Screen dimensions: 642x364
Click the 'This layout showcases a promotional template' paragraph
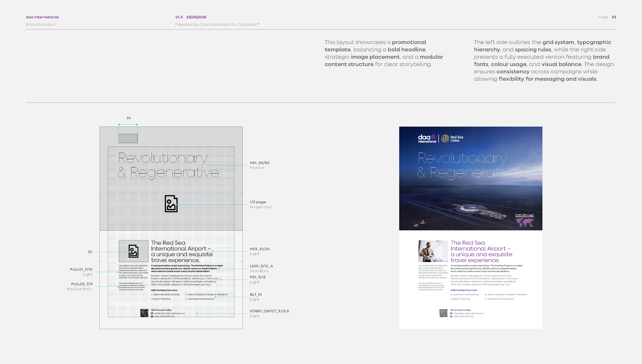point(384,53)
